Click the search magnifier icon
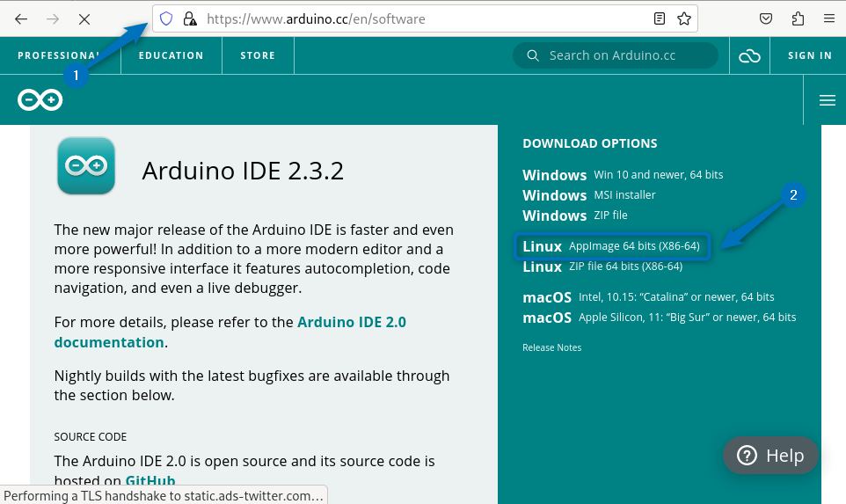 click(533, 55)
